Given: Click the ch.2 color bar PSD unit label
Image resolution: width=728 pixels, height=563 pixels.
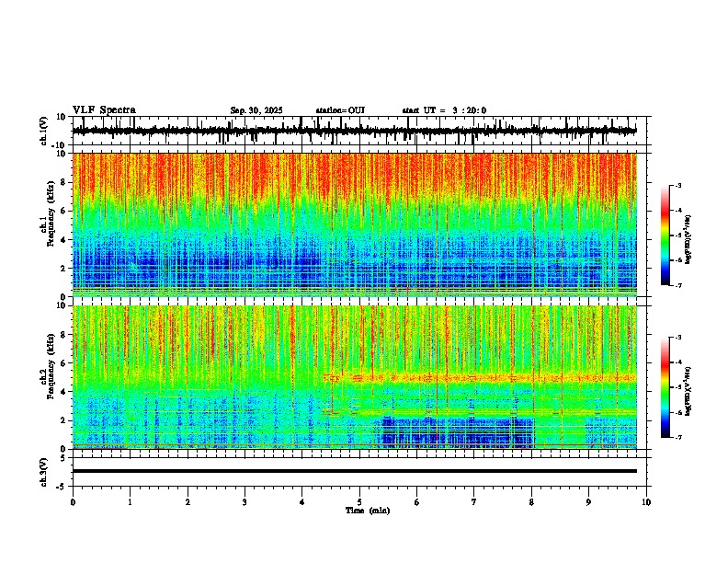Looking at the screenshot, I should [688, 391].
